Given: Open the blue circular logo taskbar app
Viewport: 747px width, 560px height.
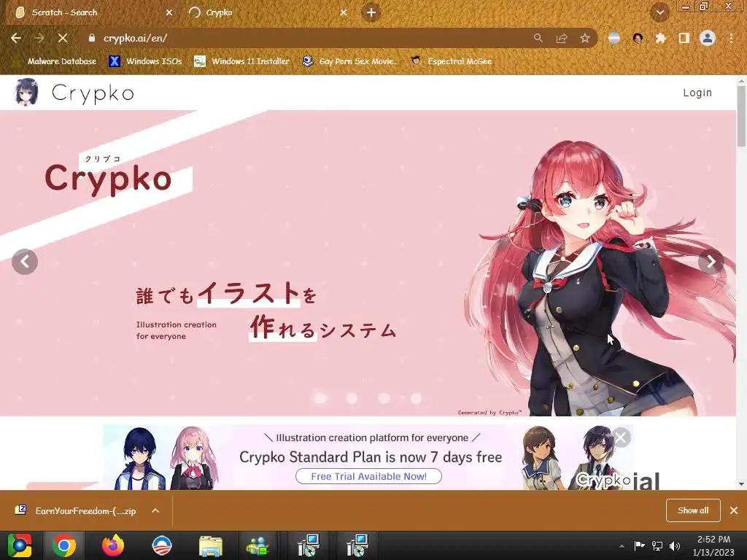Looking at the screenshot, I should (x=161, y=545).
